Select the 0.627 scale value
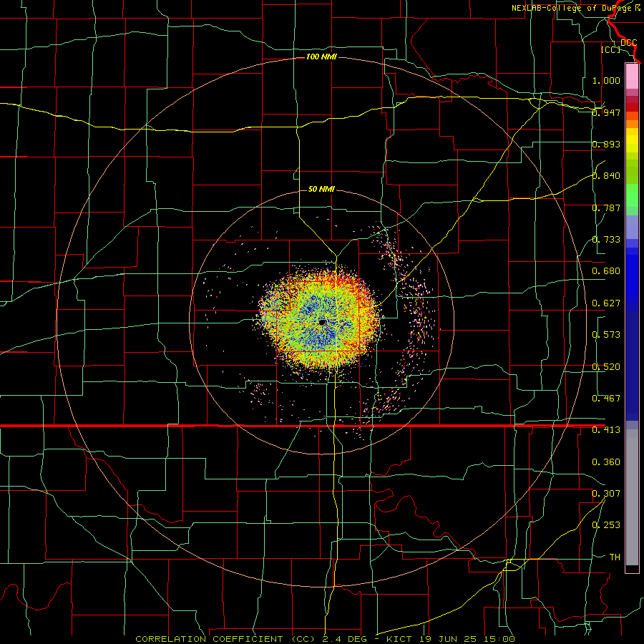The height and width of the screenshot is (644, 644). [606, 303]
